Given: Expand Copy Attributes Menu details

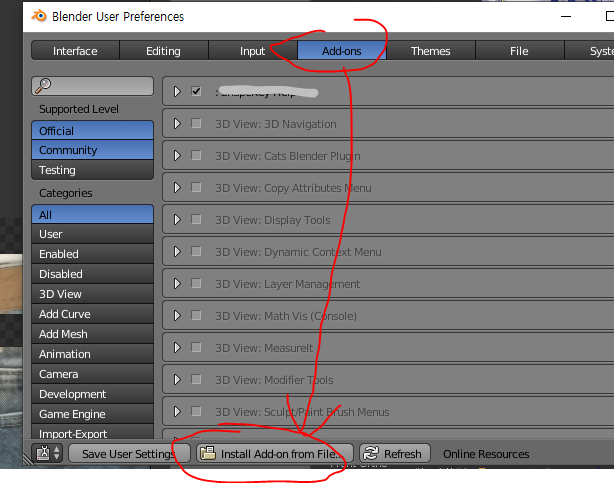Looking at the screenshot, I should coord(177,187).
